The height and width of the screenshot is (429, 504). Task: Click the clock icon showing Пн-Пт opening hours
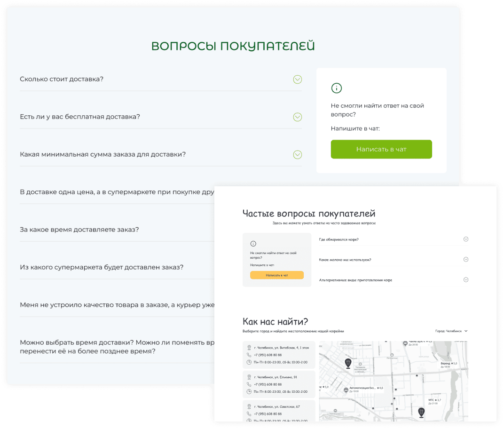249,362
